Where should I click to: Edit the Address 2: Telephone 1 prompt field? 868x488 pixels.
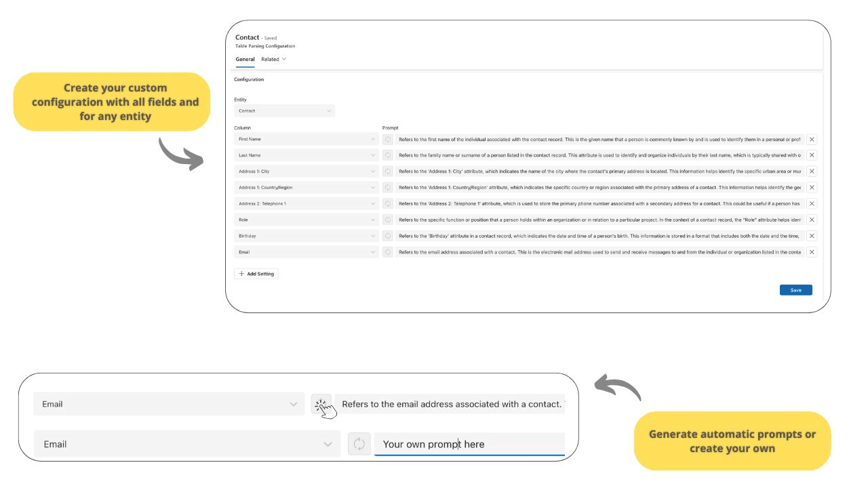600,203
